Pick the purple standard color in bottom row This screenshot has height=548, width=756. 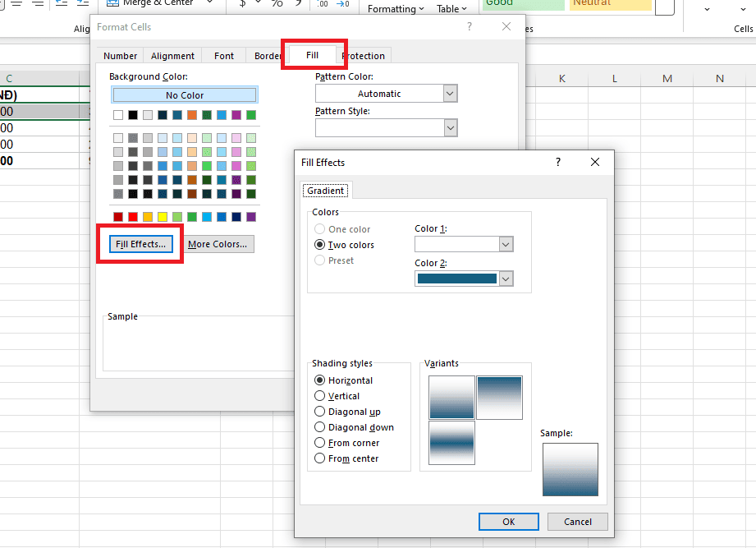tap(251, 217)
